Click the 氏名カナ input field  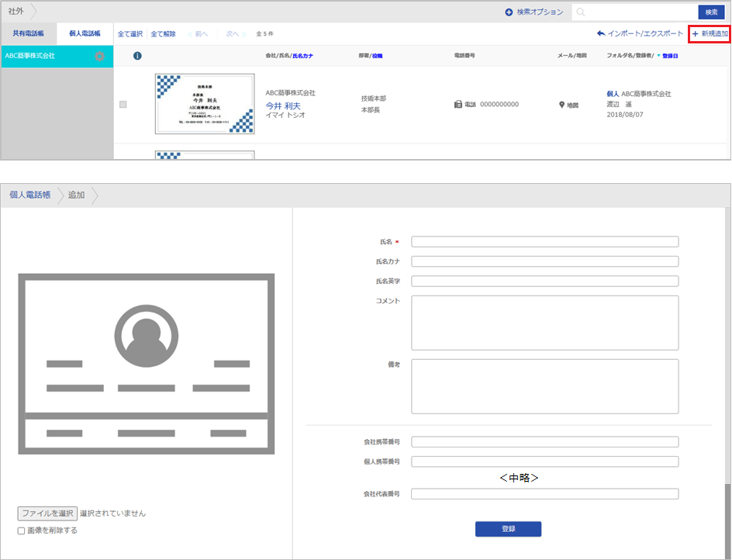545,261
